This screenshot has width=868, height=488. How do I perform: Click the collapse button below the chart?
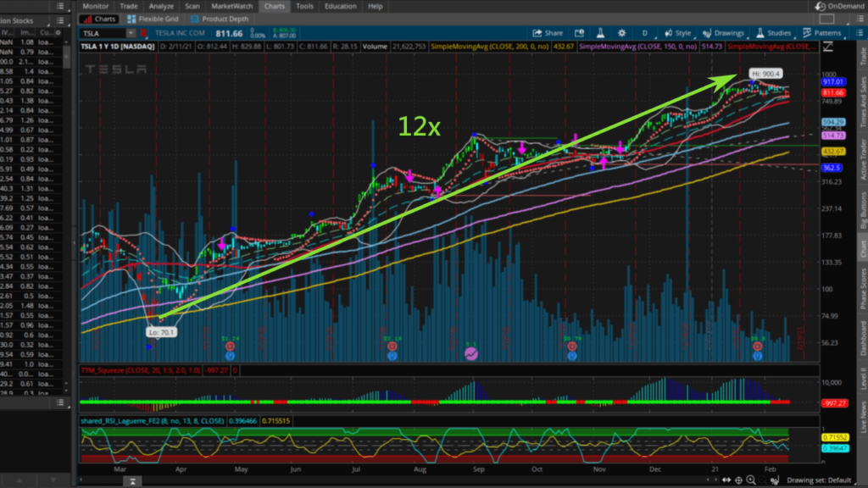coord(132,481)
